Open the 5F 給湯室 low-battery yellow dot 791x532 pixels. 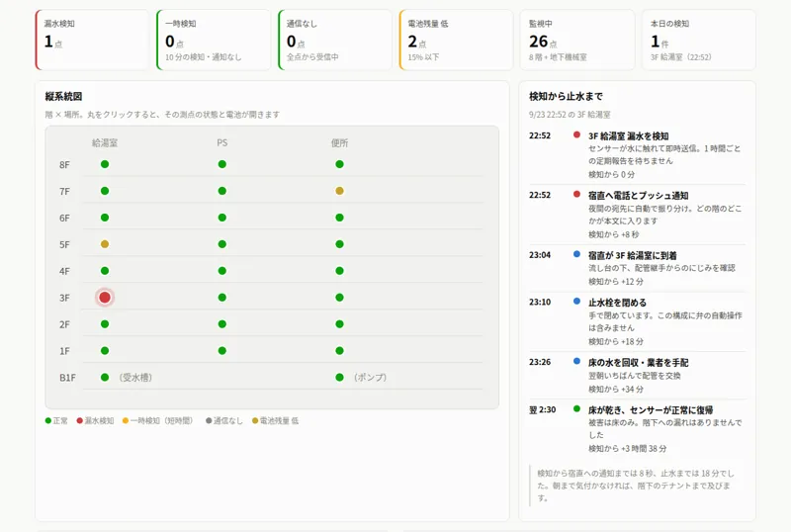[x=105, y=244]
